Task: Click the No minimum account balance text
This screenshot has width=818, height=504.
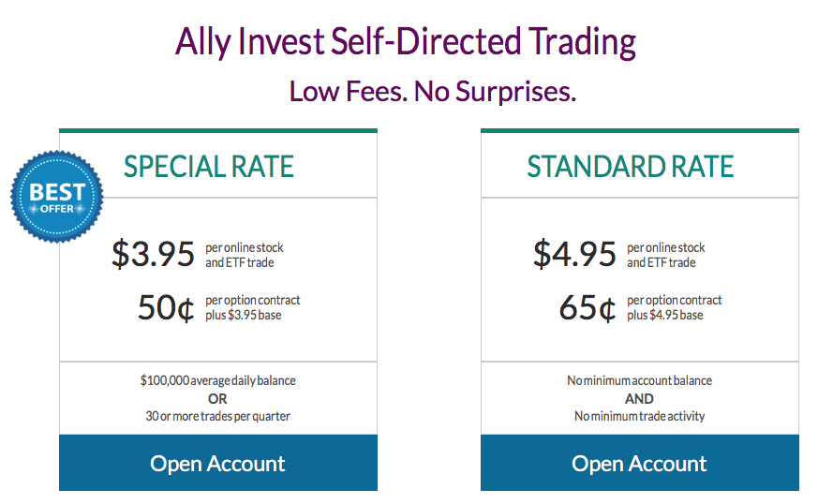Action: 640,381
